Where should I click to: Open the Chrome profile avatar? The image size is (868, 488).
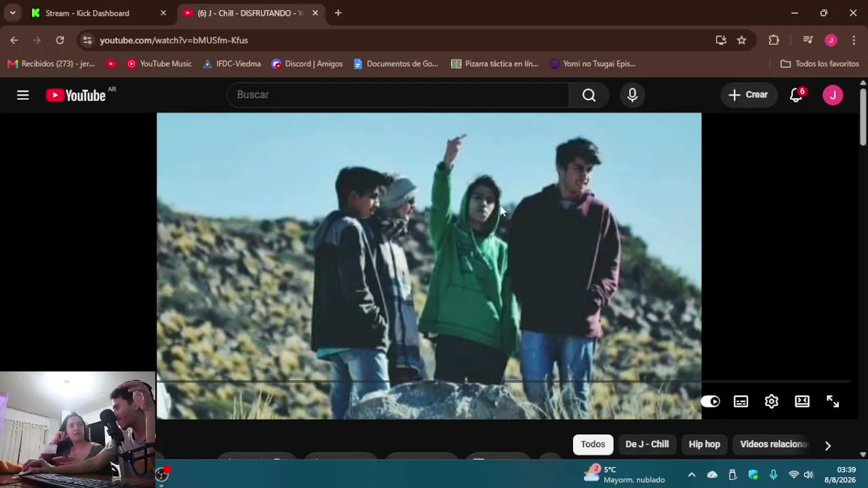pyautogui.click(x=831, y=40)
